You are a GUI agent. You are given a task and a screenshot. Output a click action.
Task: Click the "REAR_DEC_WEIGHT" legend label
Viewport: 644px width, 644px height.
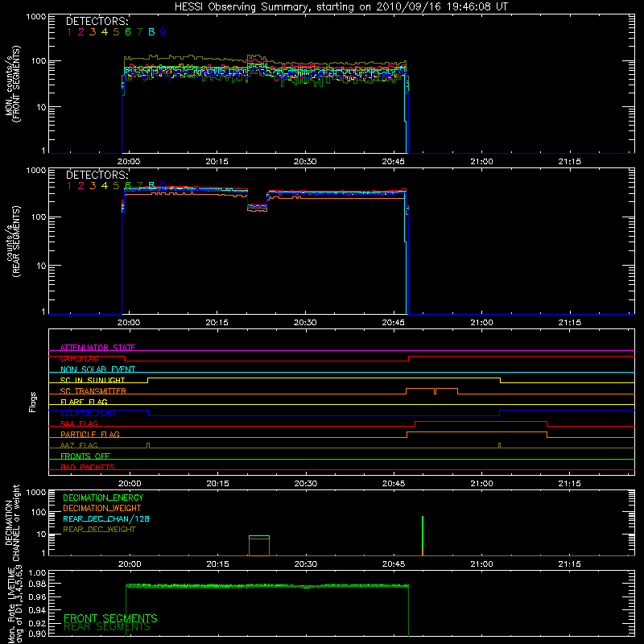click(x=99, y=530)
